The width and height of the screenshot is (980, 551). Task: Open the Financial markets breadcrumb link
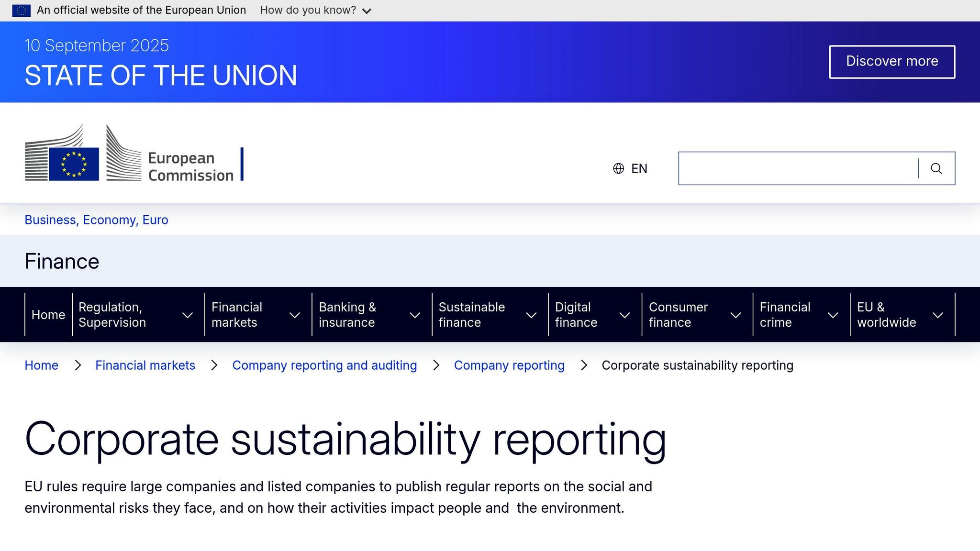tap(145, 365)
